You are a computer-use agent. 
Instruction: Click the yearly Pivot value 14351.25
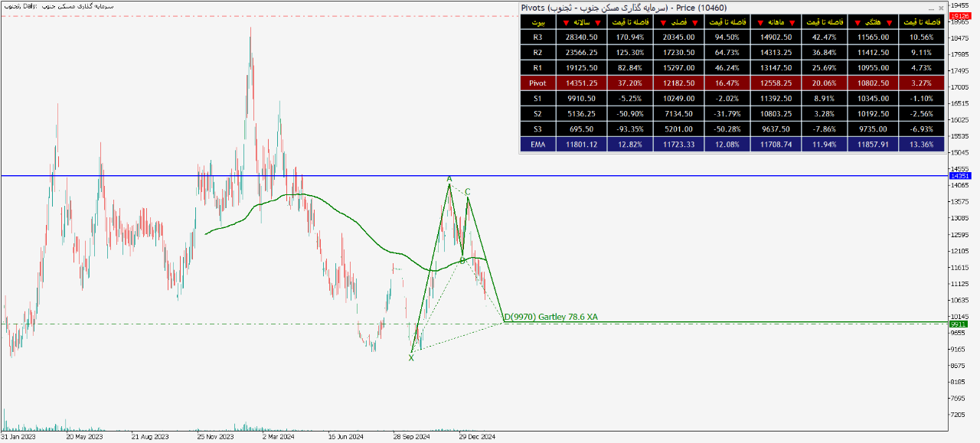pos(581,83)
